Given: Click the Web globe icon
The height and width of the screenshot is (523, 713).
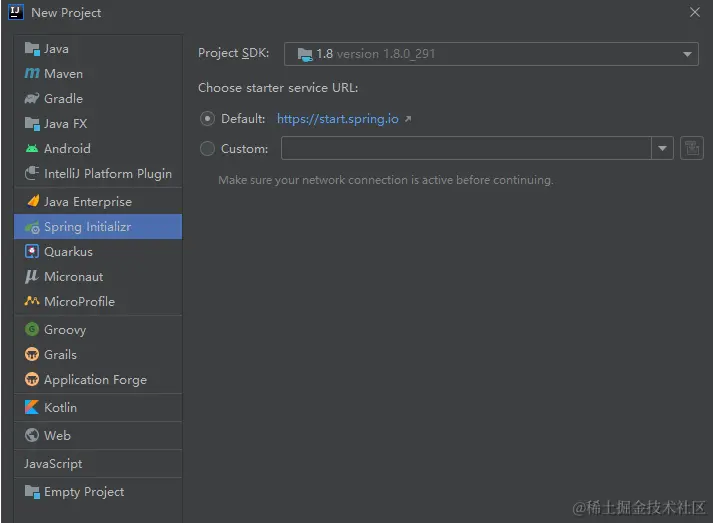Looking at the screenshot, I should click(x=32, y=435).
